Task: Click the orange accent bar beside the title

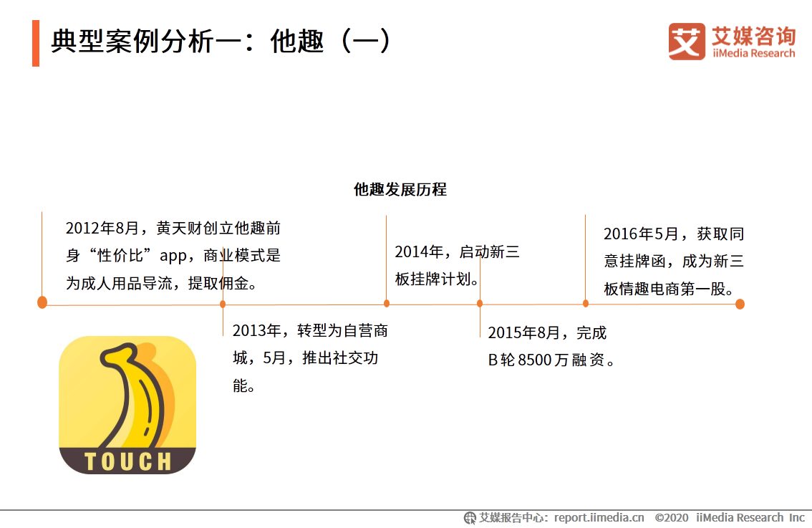Action: pos(36,41)
